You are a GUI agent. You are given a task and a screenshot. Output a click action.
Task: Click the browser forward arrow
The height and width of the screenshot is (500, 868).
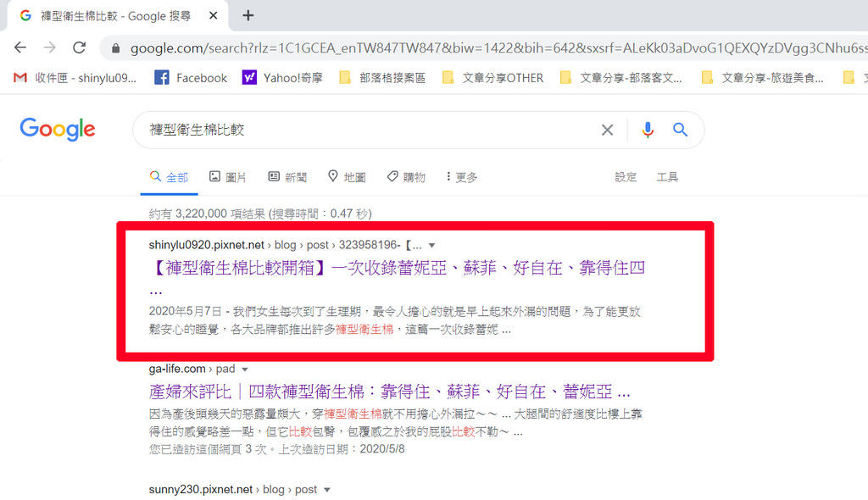click(50, 47)
